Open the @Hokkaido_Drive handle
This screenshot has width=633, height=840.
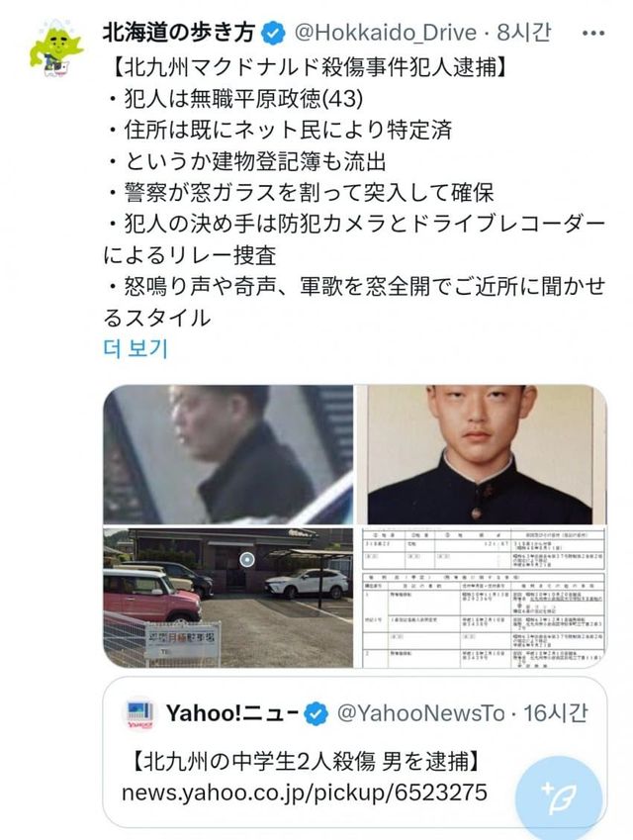(385, 34)
